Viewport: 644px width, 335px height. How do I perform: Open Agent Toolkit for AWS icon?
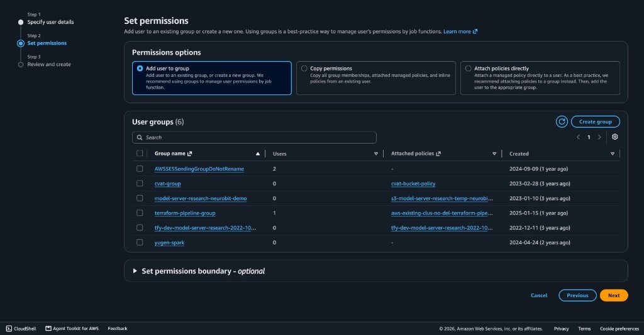(x=48, y=329)
